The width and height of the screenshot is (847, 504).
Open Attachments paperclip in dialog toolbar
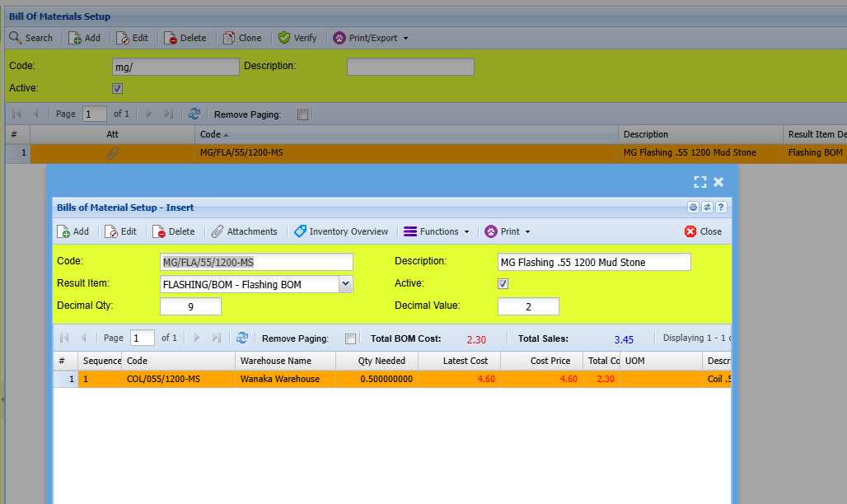pos(244,231)
